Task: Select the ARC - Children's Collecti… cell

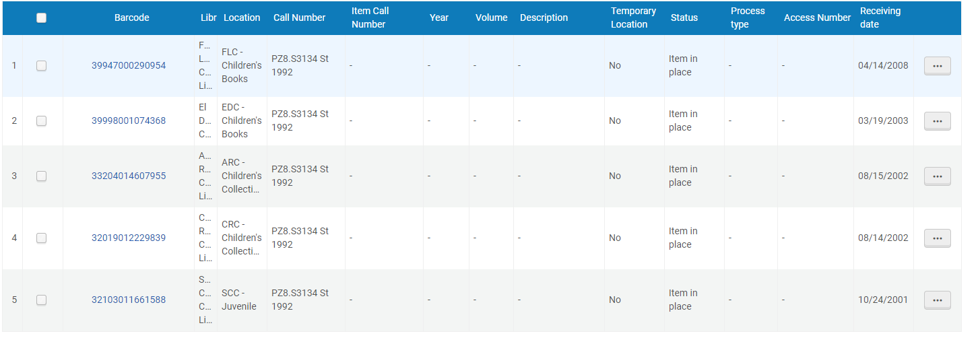Action: click(x=242, y=176)
